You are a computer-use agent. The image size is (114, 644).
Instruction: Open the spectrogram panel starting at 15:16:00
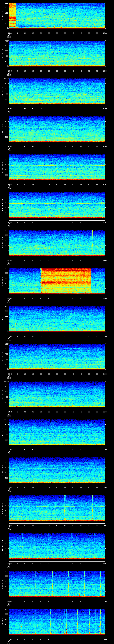(x=57, y=91)
